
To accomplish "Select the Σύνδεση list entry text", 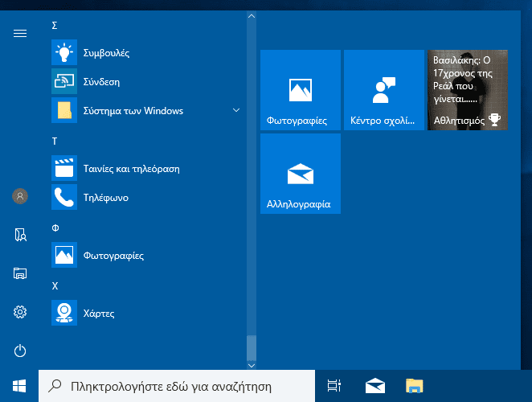I will tap(101, 82).
